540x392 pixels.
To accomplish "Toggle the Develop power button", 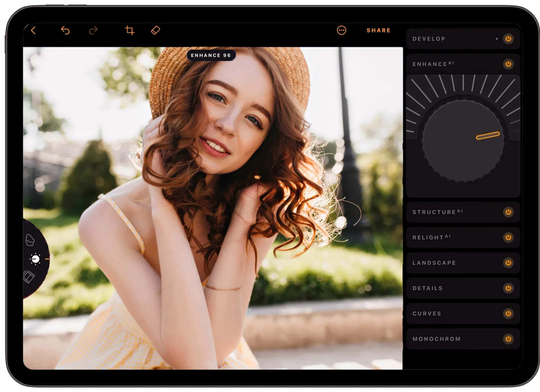I will pos(508,39).
